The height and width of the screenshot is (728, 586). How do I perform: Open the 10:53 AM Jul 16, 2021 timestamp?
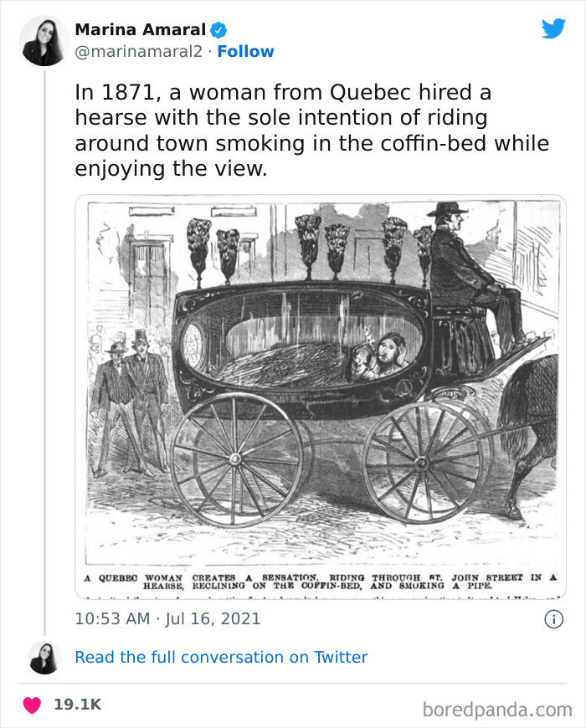pyautogui.click(x=167, y=619)
